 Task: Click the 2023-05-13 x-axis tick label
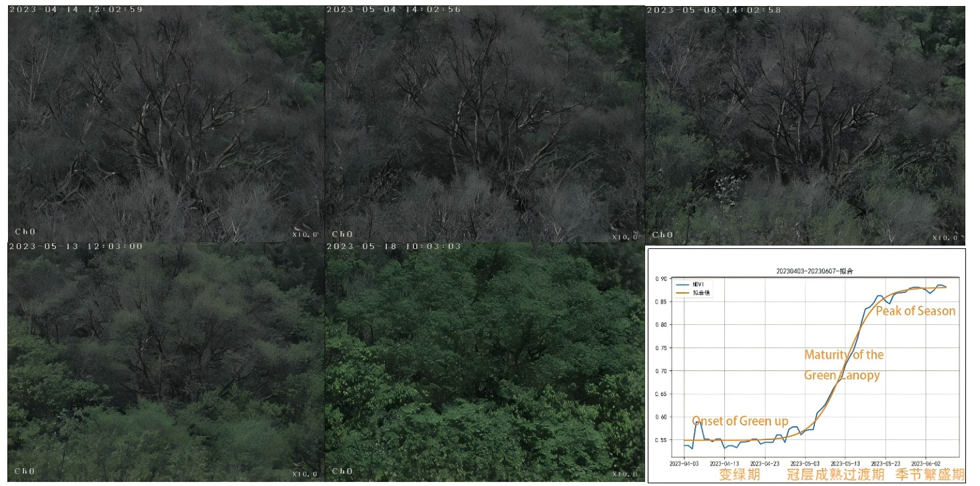point(845,463)
